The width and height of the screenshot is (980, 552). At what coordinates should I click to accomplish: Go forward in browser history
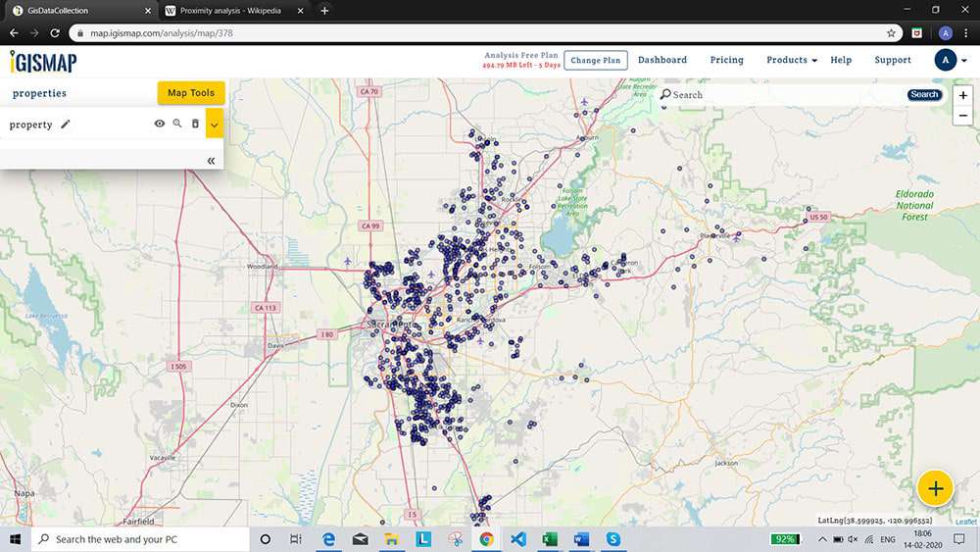(34, 33)
